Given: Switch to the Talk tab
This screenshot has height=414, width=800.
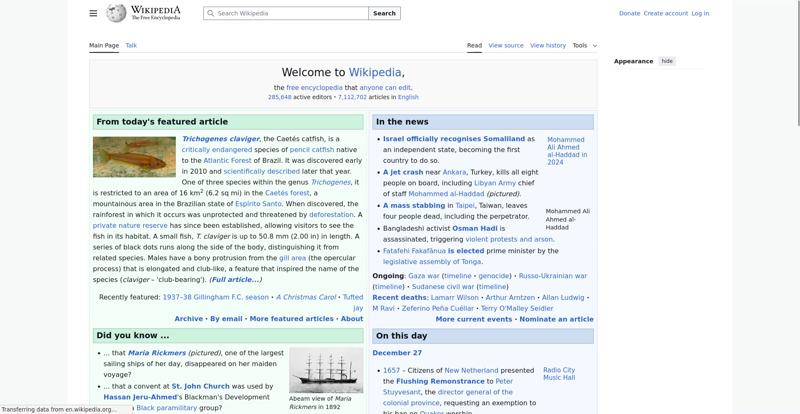Looking at the screenshot, I should [x=131, y=45].
